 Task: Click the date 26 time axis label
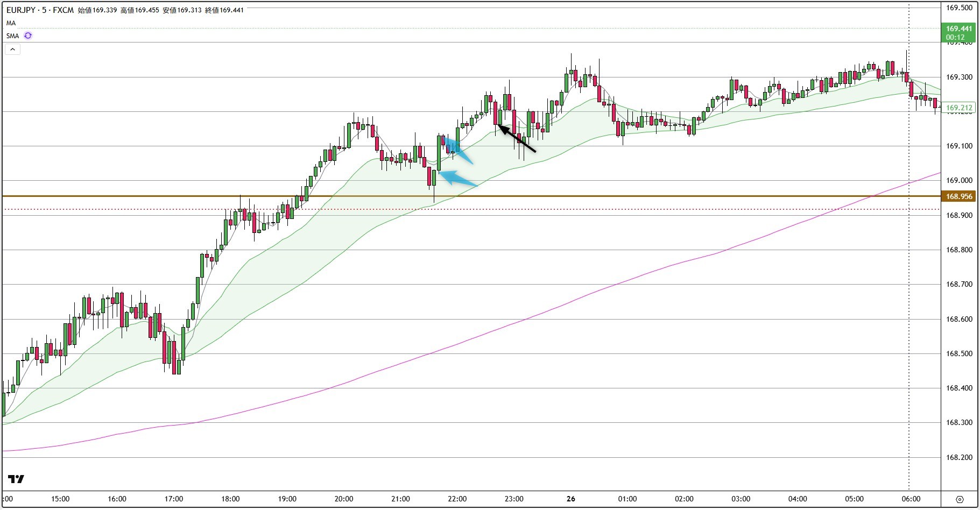coord(571,499)
